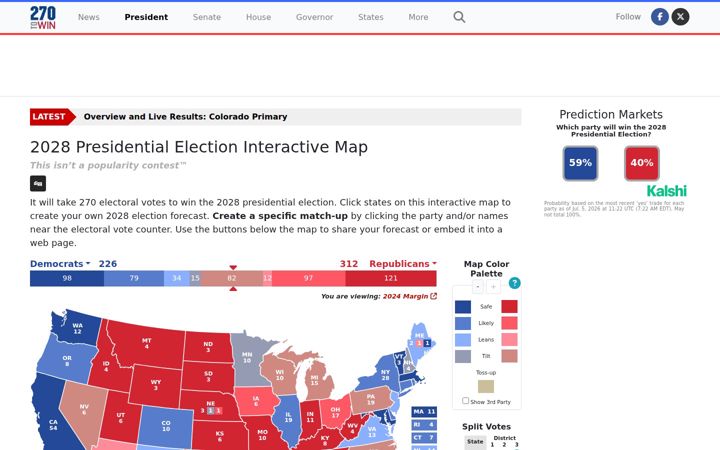Open the 2024 Margin external link icon
Image resolution: width=720 pixels, height=450 pixels.
pyautogui.click(x=433, y=296)
